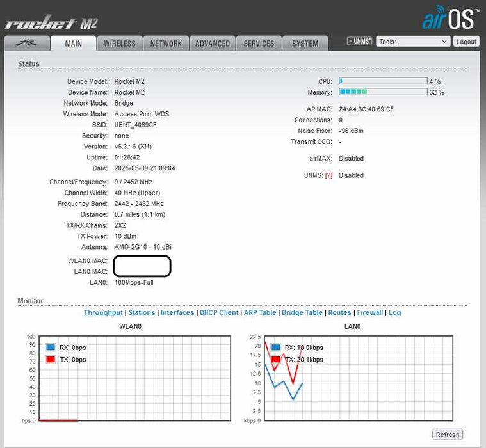Image resolution: width=486 pixels, height=448 pixels.
Task: Click the LAN0 throughput graph
Action: pos(359,378)
